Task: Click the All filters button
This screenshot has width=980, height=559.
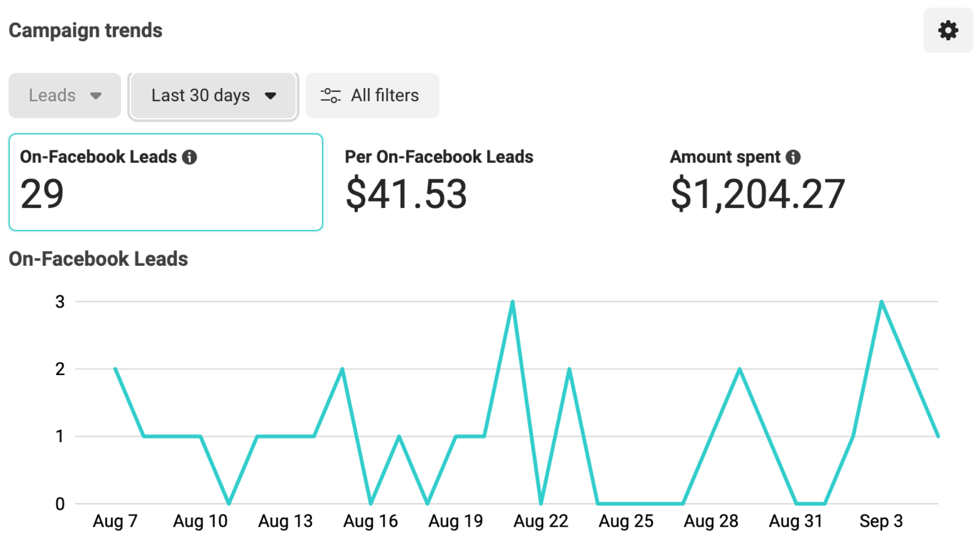Action: pos(372,95)
